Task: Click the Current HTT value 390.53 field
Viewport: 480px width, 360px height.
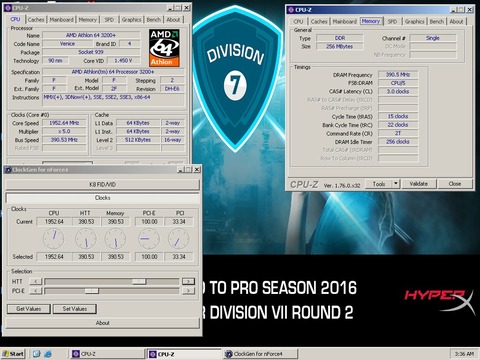Action: [86, 222]
